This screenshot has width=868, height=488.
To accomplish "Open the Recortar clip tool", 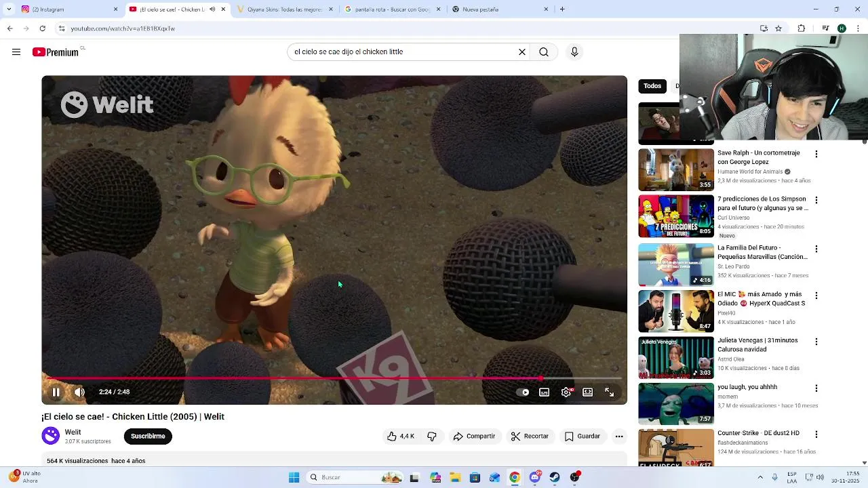I will [x=530, y=436].
